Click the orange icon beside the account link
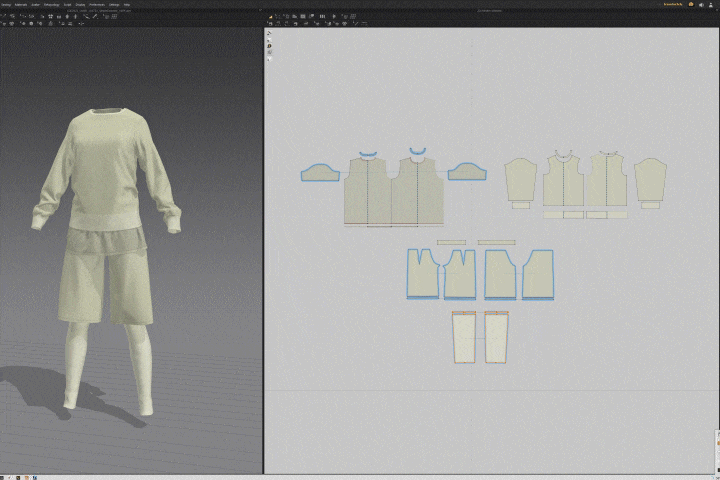Screen dimensions: 720x480 click(691, 4)
